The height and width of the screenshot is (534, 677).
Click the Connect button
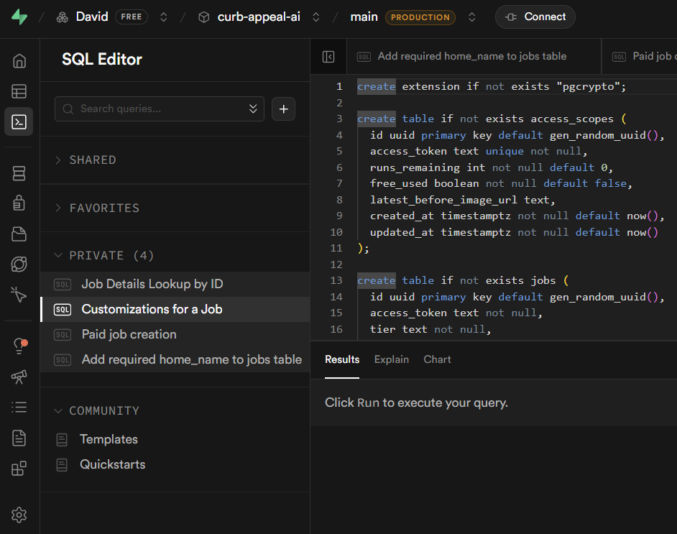(x=535, y=17)
